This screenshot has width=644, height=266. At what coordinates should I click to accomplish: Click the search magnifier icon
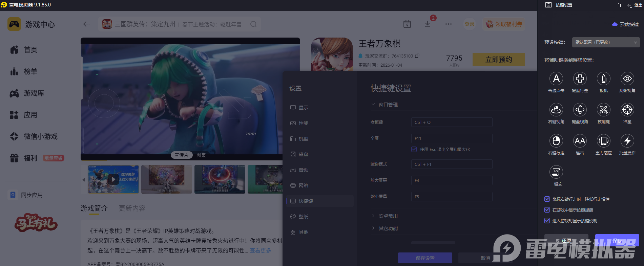click(x=253, y=24)
